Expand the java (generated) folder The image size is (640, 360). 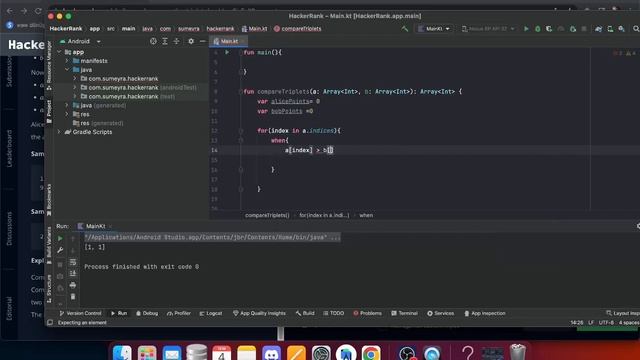click(67, 105)
